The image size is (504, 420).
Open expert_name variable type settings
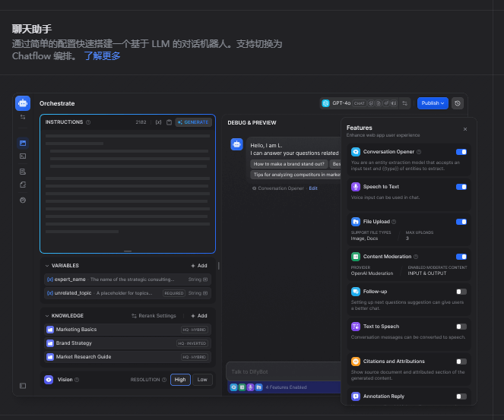coord(205,279)
